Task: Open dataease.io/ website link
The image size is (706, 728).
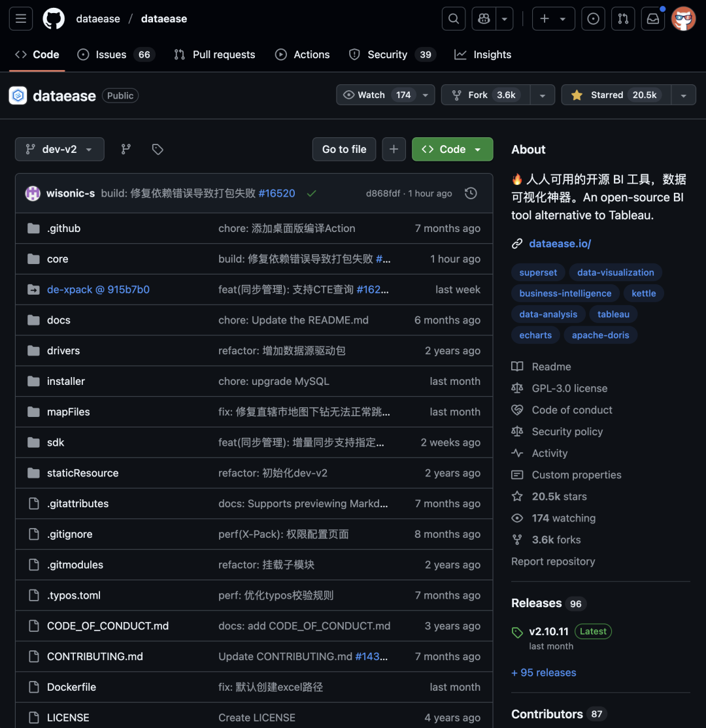Action: (560, 244)
